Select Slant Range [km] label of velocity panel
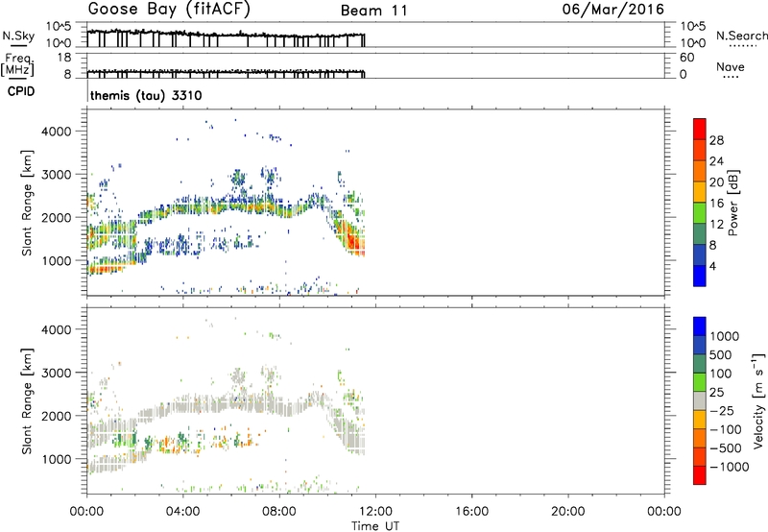The width and height of the screenshot is (768, 532). [x=27, y=400]
